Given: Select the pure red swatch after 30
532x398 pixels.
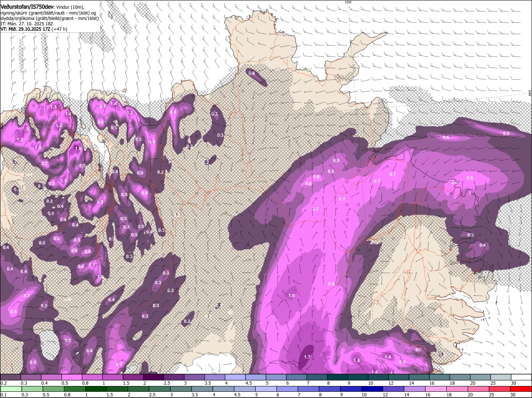Looking at the screenshot, I should coord(520,389).
